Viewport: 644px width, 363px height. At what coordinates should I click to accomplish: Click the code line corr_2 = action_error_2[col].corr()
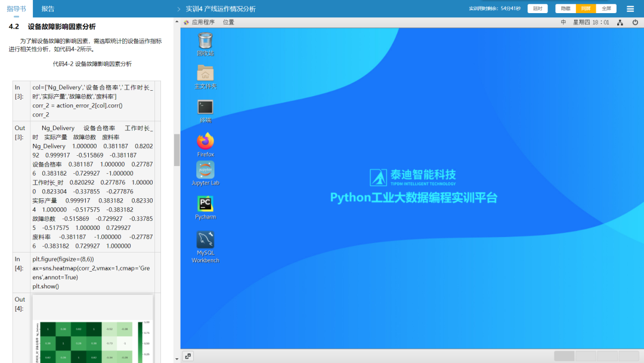coord(77,106)
